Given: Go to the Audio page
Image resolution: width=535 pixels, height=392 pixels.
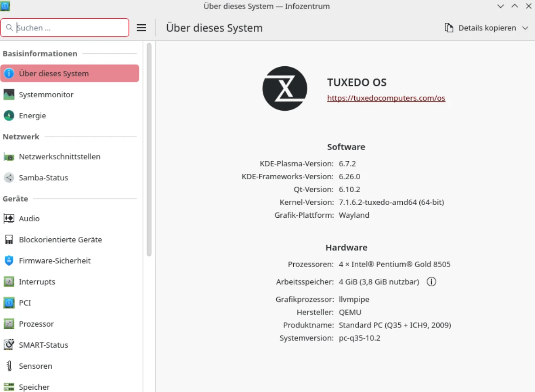Looking at the screenshot, I should click(x=70, y=219).
